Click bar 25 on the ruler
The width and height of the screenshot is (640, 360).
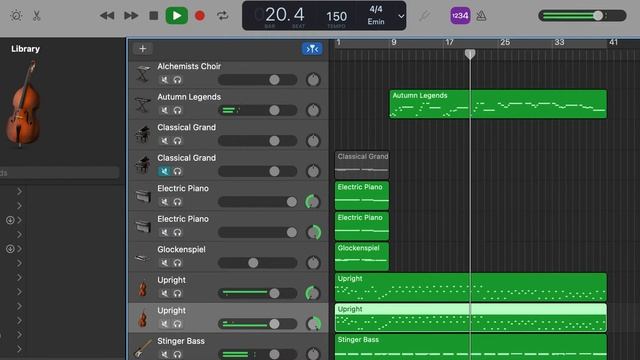pyautogui.click(x=505, y=42)
